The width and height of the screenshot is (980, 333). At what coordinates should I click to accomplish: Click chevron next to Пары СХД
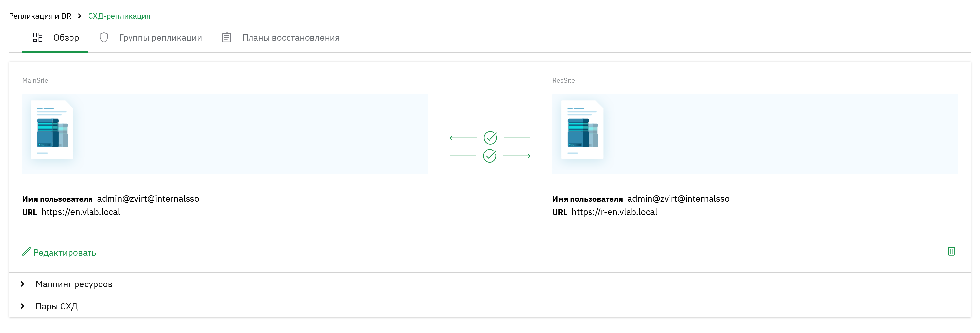tap(22, 306)
